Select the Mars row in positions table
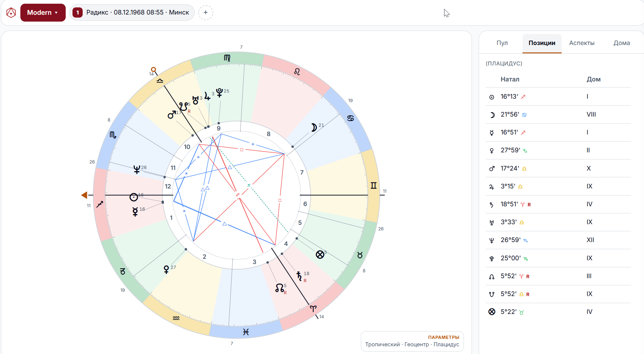Screen dimensions: 644x354 click(x=558, y=168)
